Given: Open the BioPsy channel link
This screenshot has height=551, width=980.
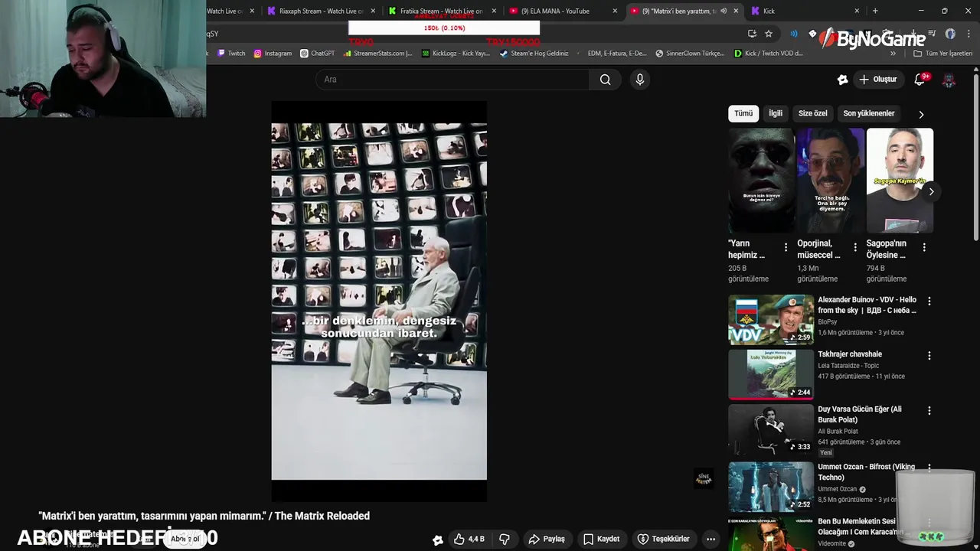Looking at the screenshot, I should (828, 322).
